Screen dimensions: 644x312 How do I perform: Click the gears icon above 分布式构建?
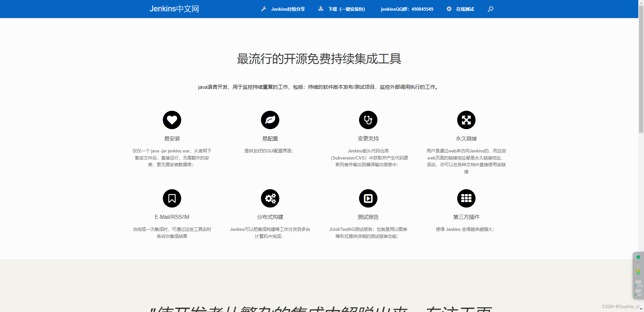point(270,198)
